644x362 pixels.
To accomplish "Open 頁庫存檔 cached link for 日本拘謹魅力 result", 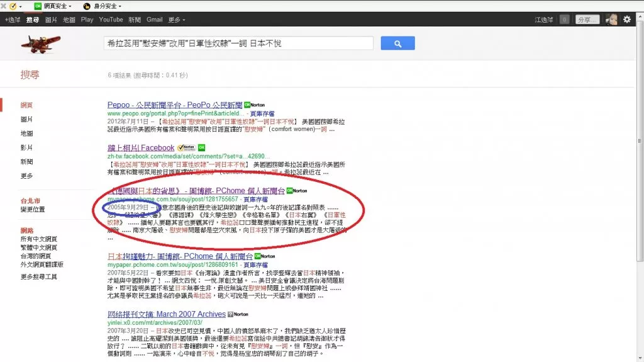I will coord(255,265).
